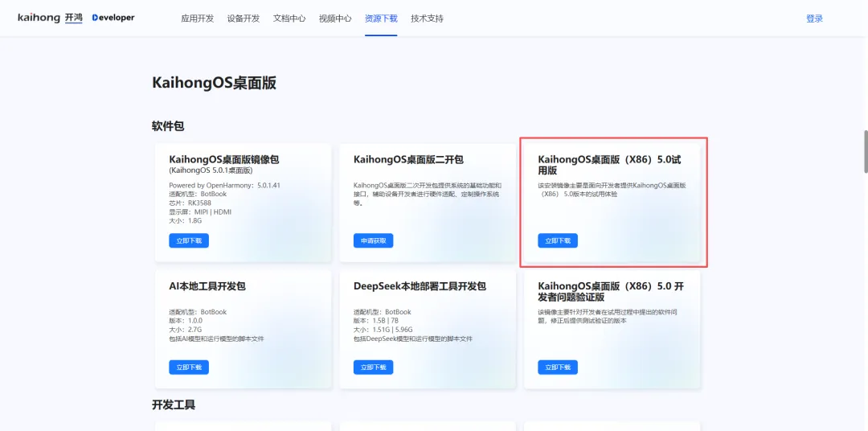Click the 版本: 1.0.0 line
Viewport: 868px width, 431px height.
(x=186, y=321)
